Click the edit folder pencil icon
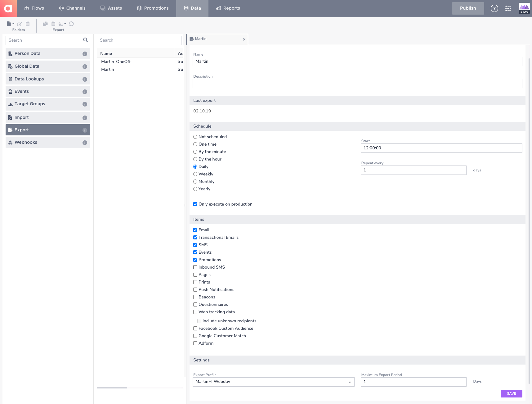This screenshot has width=532, height=404. point(19,24)
